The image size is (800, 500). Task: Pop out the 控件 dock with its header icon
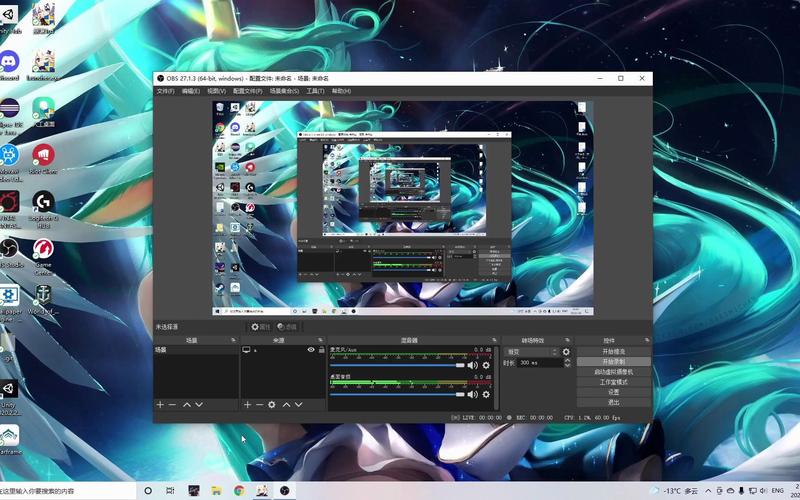point(646,340)
